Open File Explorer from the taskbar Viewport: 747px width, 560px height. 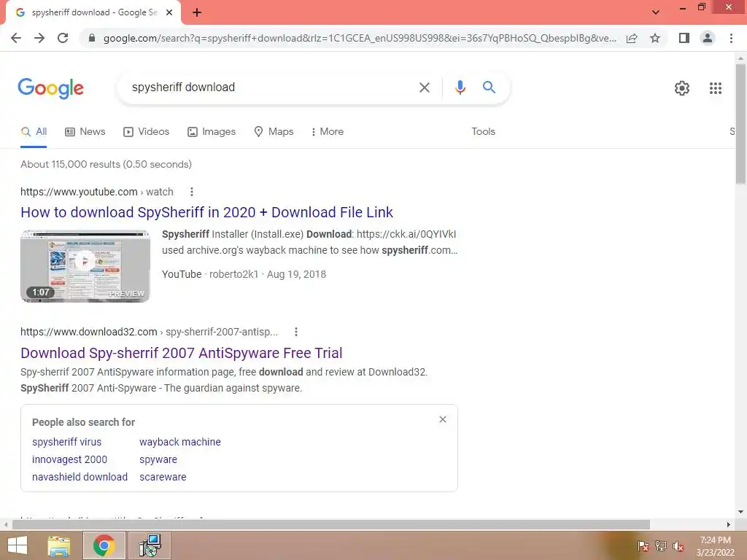59,545
